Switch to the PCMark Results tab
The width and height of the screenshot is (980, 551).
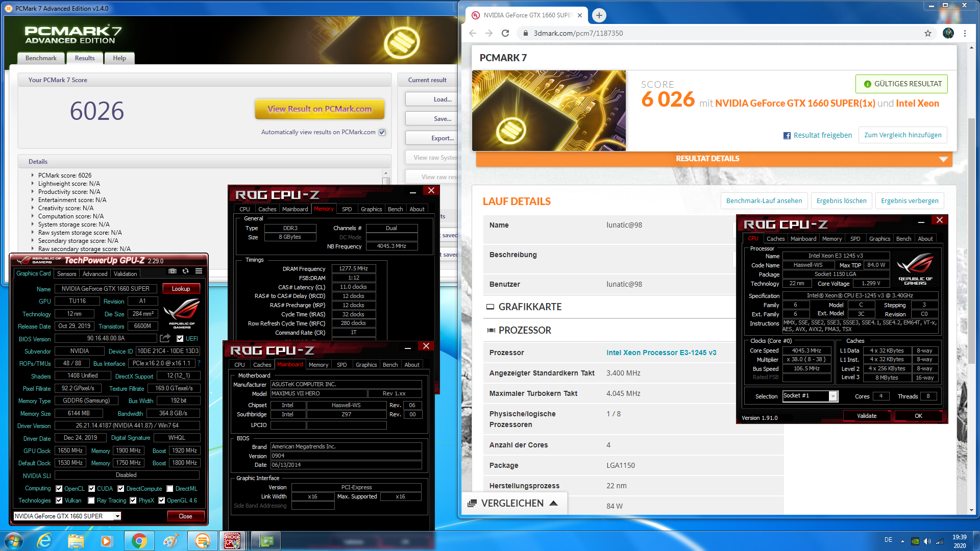coord(85,58)
